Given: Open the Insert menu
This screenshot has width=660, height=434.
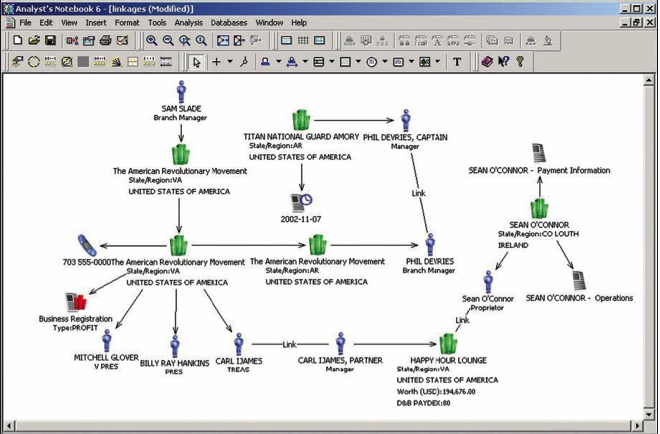Looking at the screenshot, I should (96, 23).
